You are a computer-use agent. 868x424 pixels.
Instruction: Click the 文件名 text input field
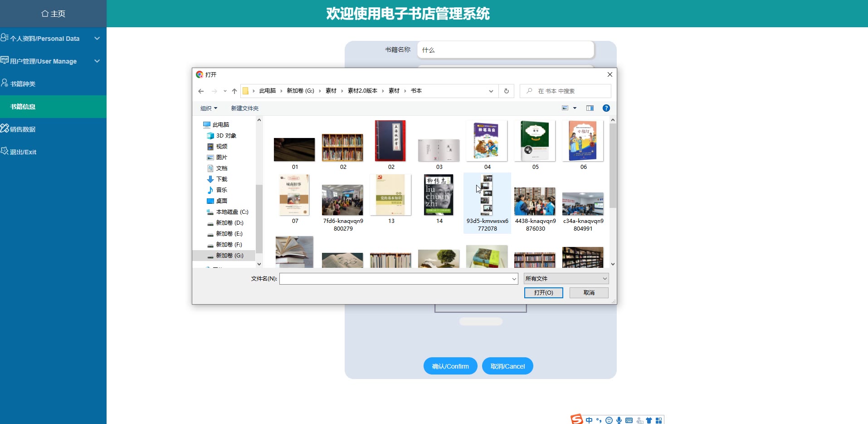click(x=395, y=279)
